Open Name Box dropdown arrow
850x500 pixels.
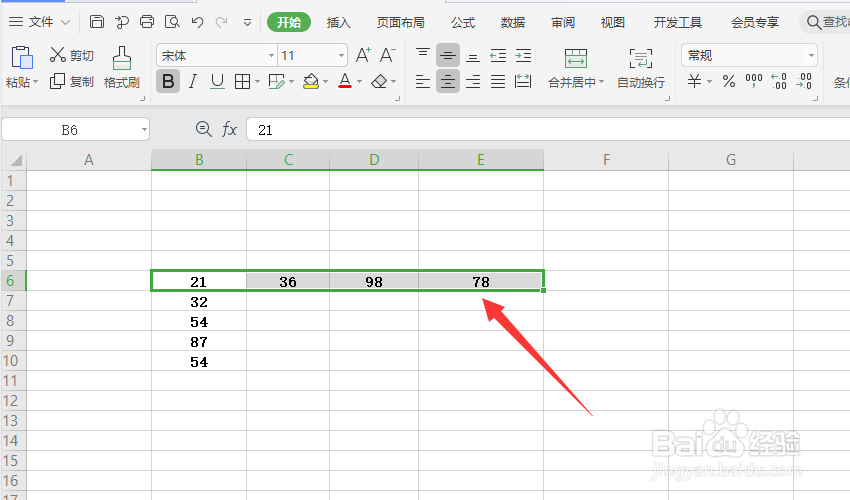coord(144,130)
